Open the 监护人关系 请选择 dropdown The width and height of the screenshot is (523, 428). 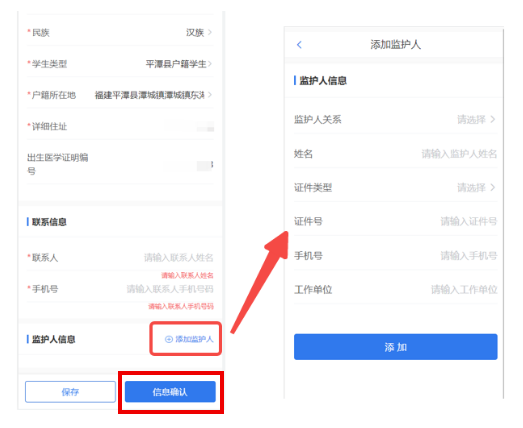[395, 119]
